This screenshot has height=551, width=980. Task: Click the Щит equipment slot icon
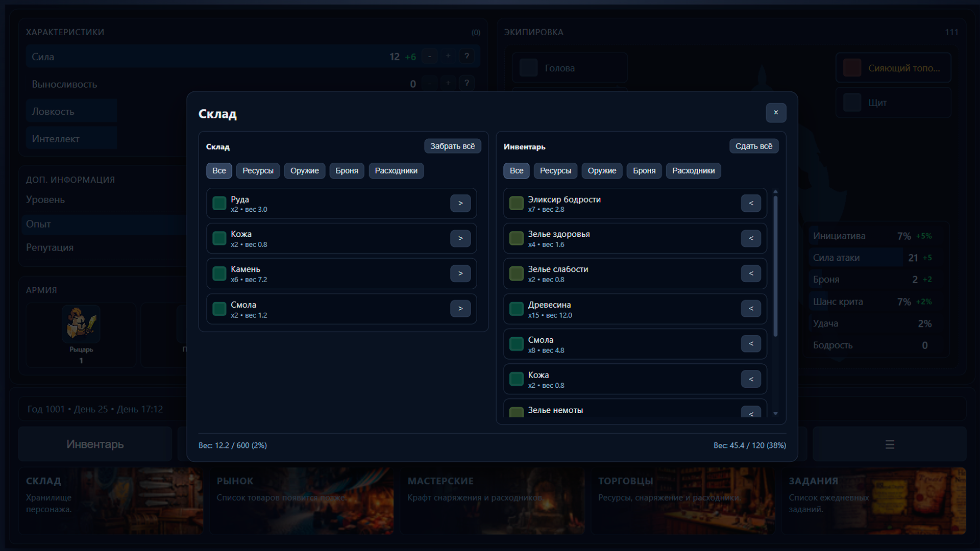click(x=852, y=103)
